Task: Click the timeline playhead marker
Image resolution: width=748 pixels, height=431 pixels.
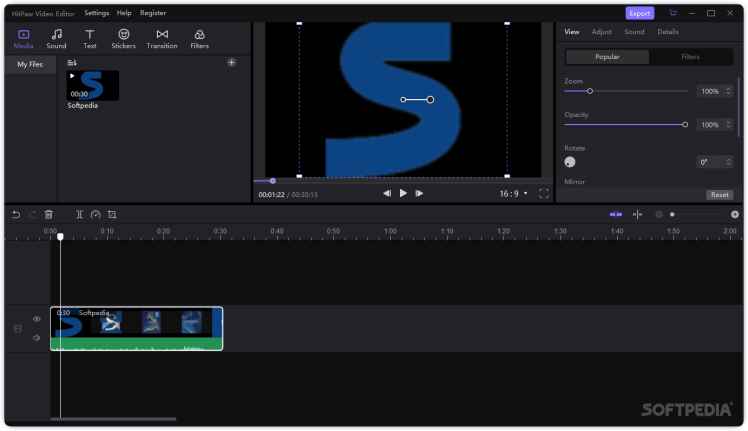Action: point(60,236)
